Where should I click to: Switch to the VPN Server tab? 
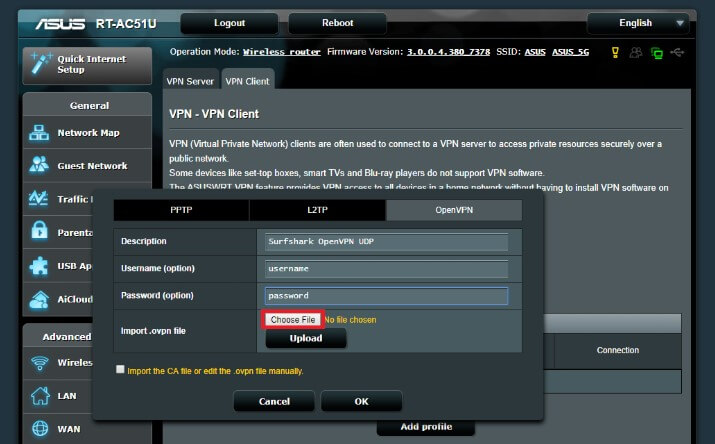(x=191, y=81)
